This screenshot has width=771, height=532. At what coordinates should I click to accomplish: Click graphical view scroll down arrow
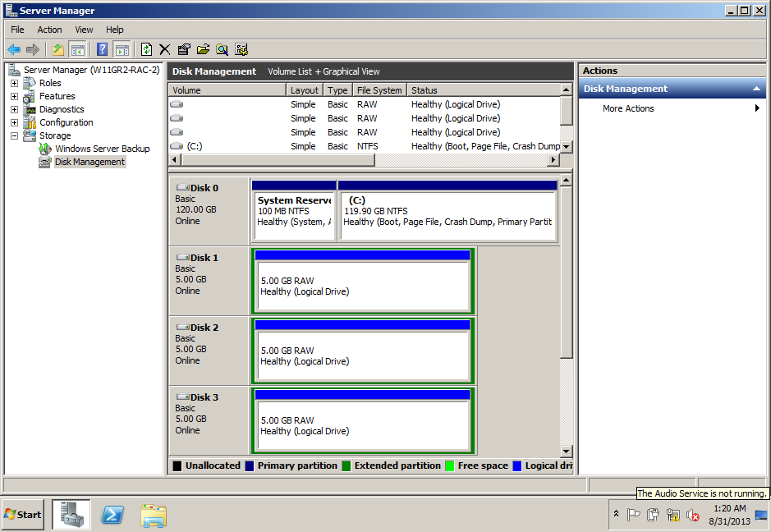tap(567, 452)
